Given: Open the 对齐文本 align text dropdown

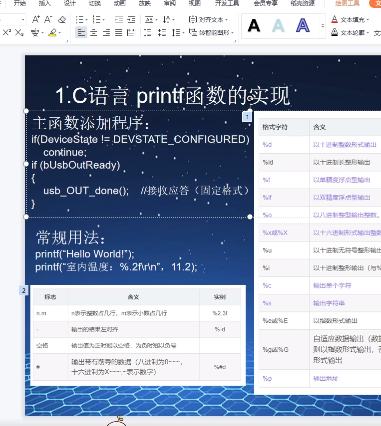Looking at the screenshot, I should 208,20.
